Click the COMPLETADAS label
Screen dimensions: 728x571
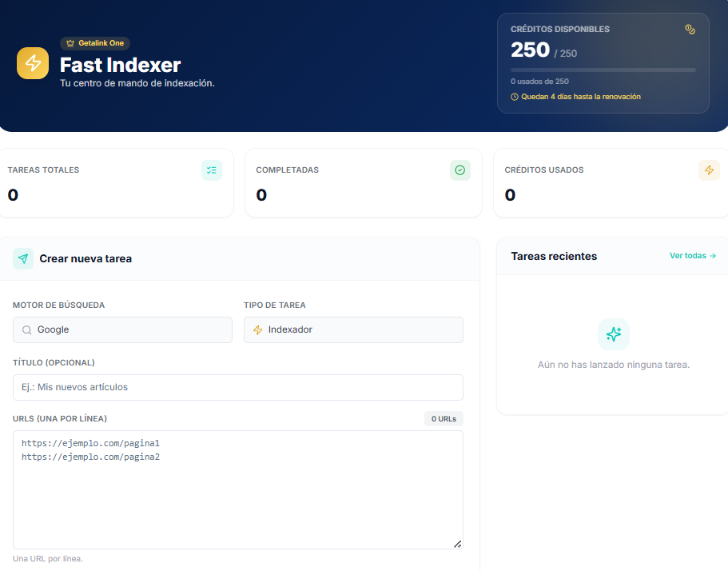click(x=288, y=170)
